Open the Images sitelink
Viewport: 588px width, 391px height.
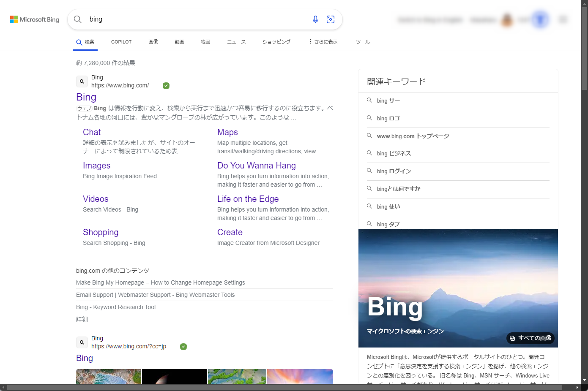[96, 166]
